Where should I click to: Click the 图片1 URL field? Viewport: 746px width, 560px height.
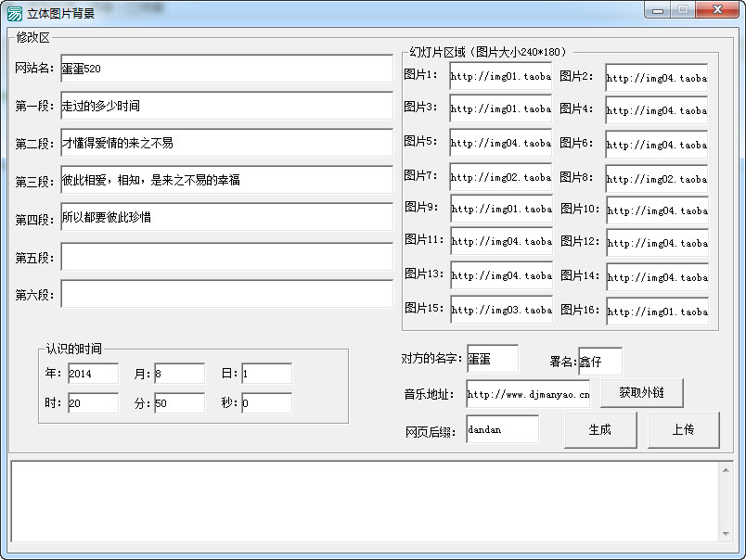[501, 76]
